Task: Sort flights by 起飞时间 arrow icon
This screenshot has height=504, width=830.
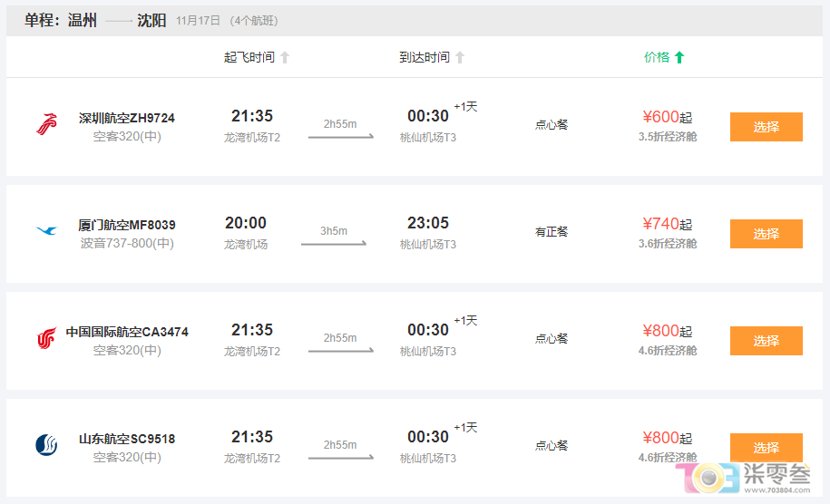Action: point(285,58)
